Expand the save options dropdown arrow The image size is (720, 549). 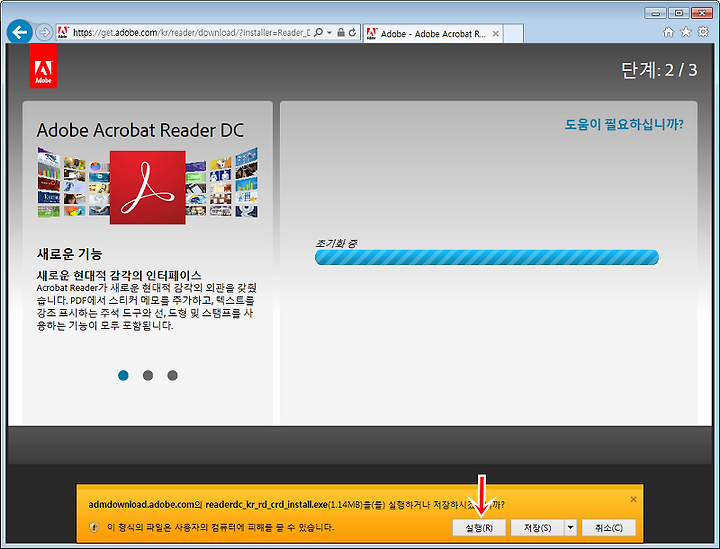click(x=570, y=528)
